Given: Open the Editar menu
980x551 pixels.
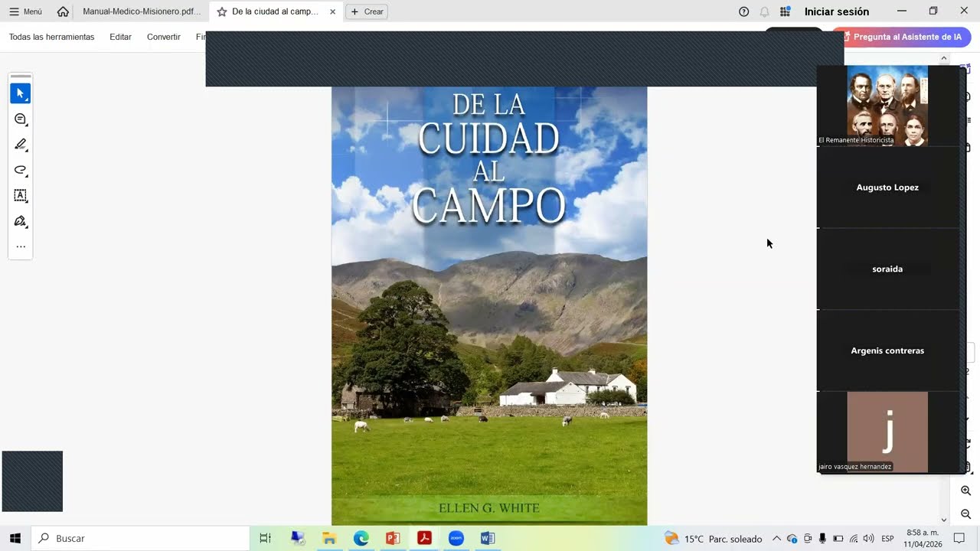Looking at the screenshot, I should click(x=120, y=37).
